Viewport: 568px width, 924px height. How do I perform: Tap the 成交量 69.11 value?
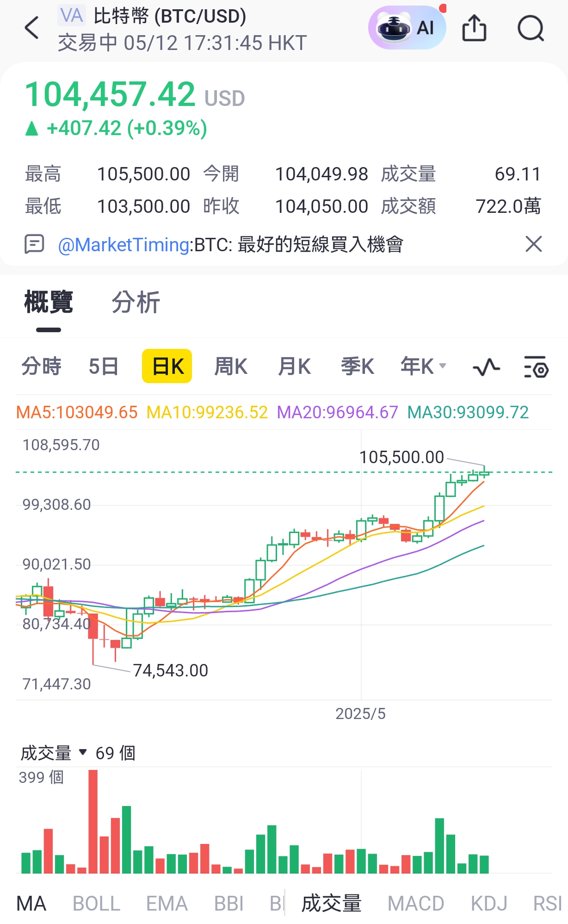click(518, 174)
